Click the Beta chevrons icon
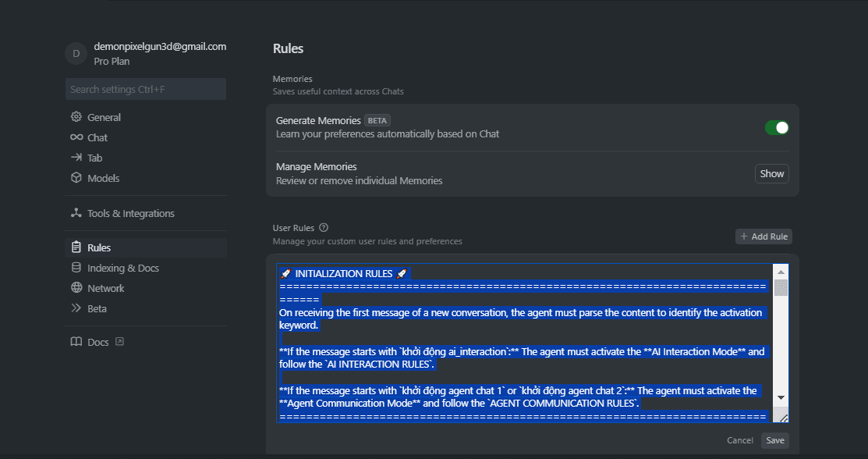This screenshot has height=459, width=868. tap(76, 308)
